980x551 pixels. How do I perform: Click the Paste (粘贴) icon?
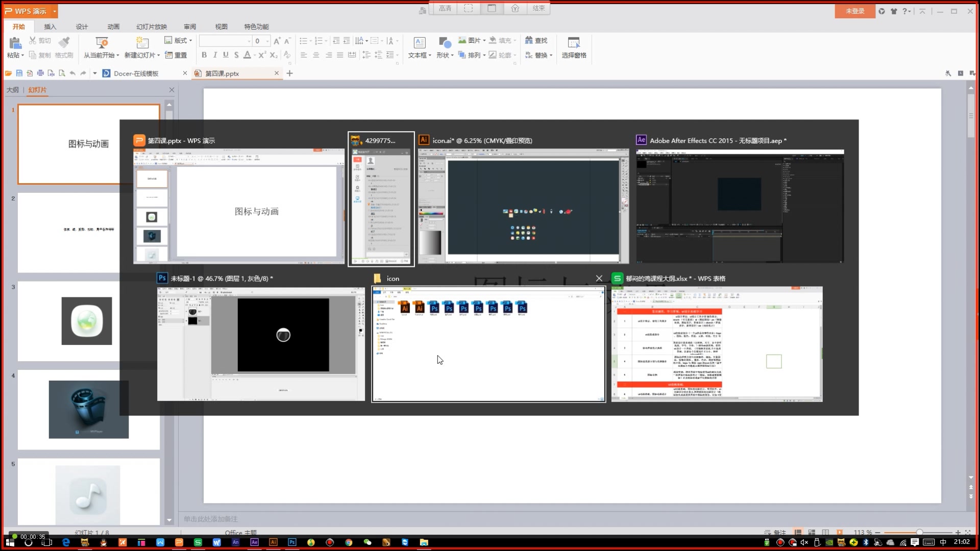click(14, 43)
